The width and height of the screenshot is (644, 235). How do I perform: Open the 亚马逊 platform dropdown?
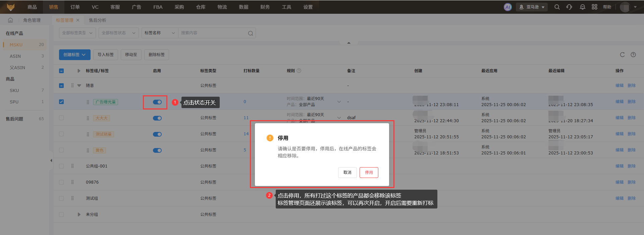(x=532, y=7)
